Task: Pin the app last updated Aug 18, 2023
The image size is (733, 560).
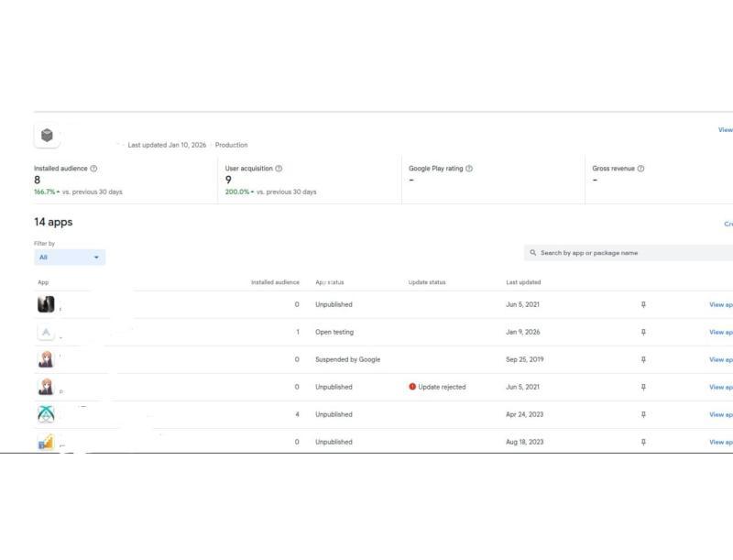Action: pos(643,442)
